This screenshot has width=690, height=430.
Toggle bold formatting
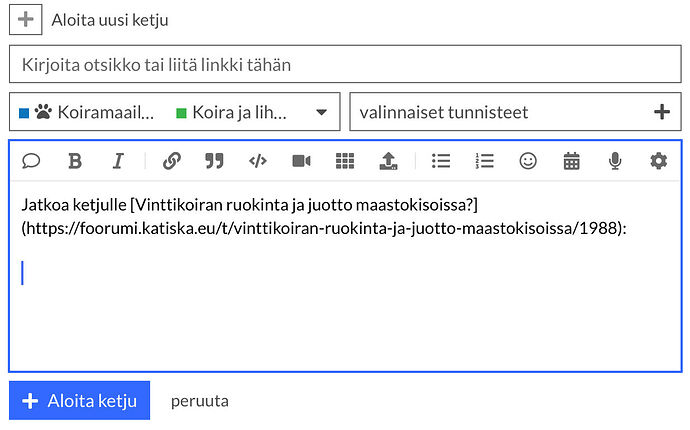pos(75,161)
